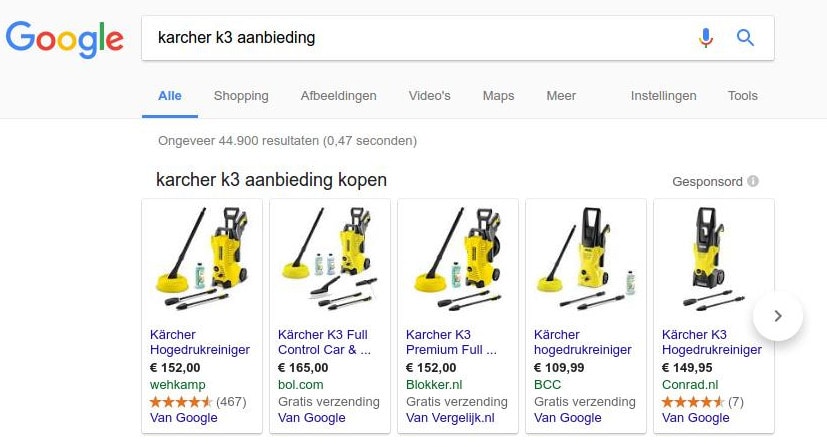827x447 pixels.
Task: Click the BCC pressure washer product image
Action: 585,259
